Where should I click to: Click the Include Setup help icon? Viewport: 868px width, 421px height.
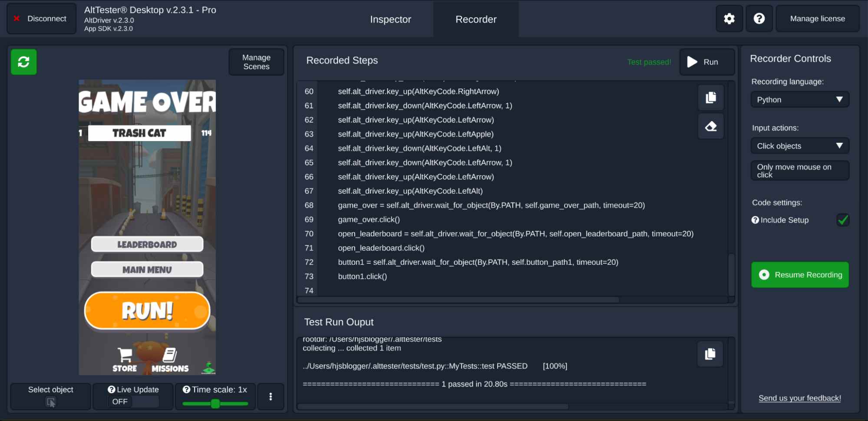[x=755, y=220]
